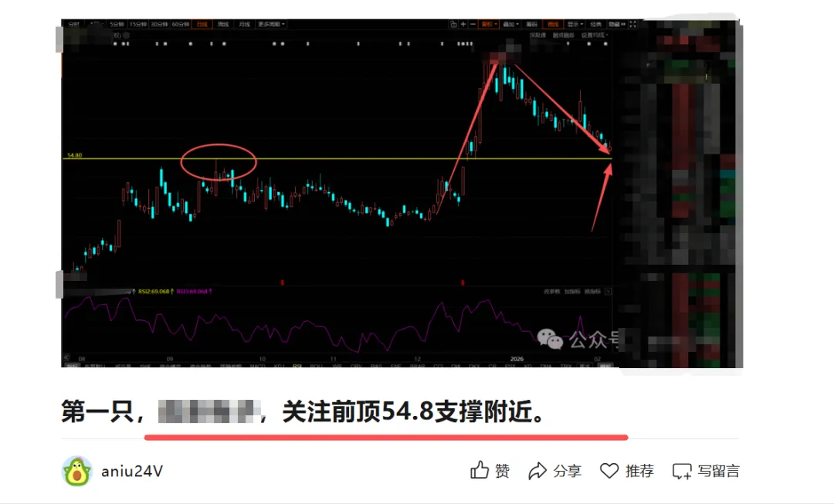Click the fullscreen icon in chart toolbar
Viewport: 834px width, 504px height.
pyautogui.click(x=632, y=25)
